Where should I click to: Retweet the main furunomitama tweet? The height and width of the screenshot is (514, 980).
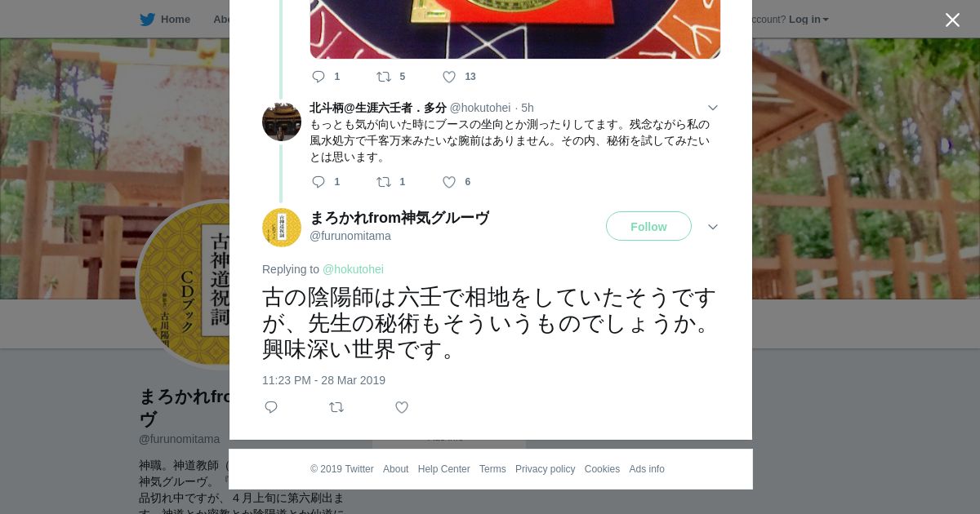click(336, 407)
